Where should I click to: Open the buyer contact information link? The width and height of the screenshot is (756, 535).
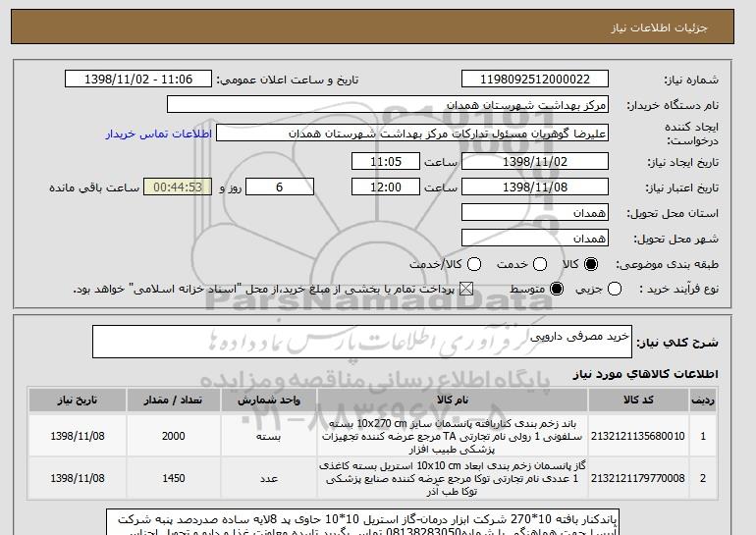click(x=159, y=134)
